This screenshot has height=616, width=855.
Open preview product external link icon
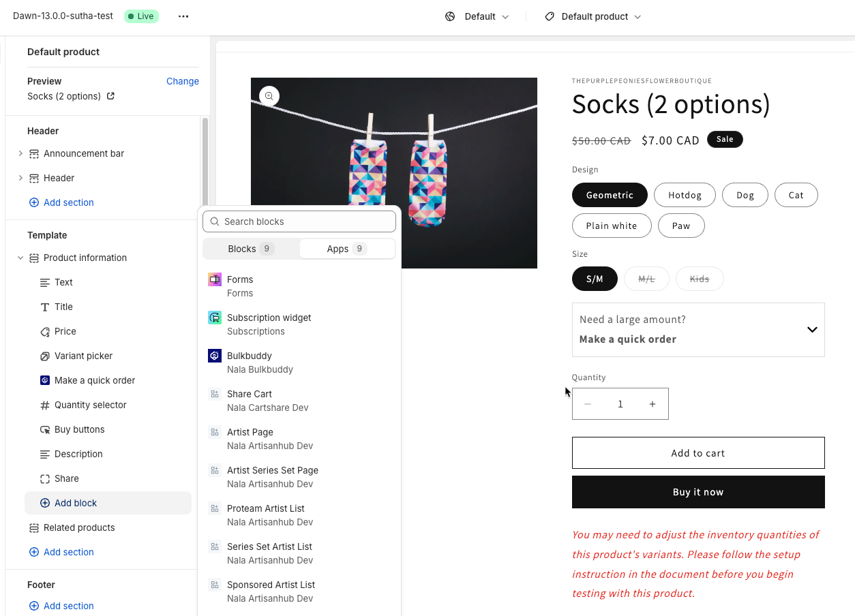110,96
